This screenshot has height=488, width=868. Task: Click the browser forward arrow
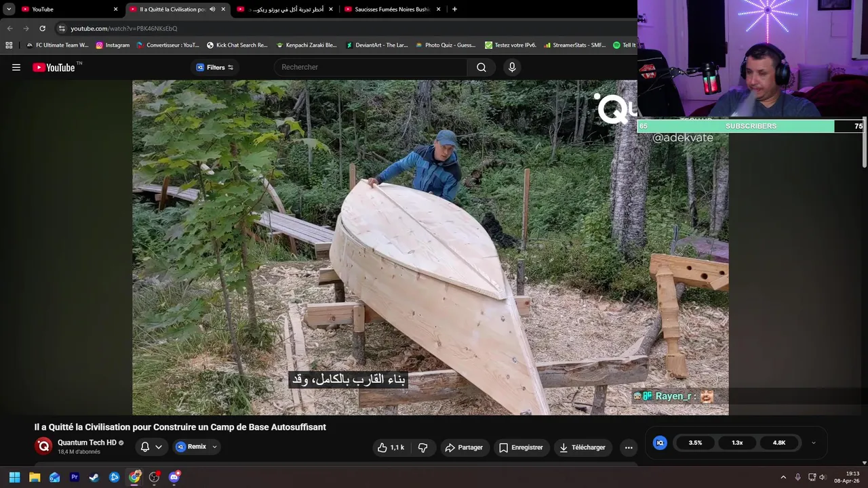point(26,28)
